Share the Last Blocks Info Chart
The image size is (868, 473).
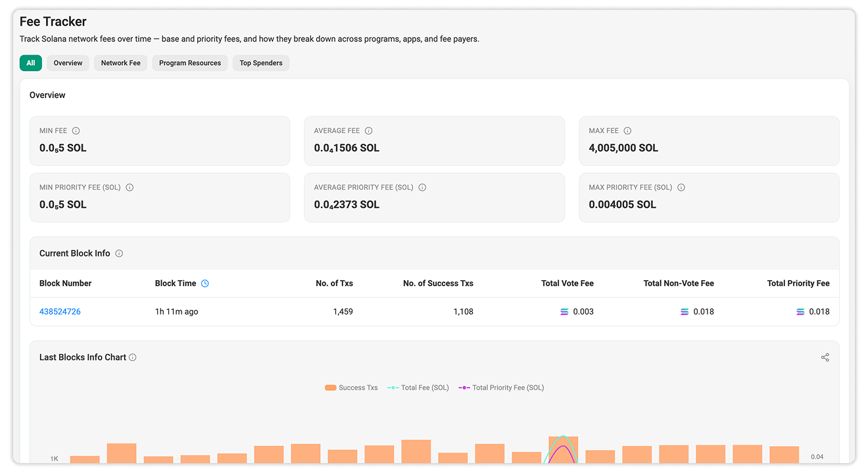pyautogui.click(x=825, y=357)
